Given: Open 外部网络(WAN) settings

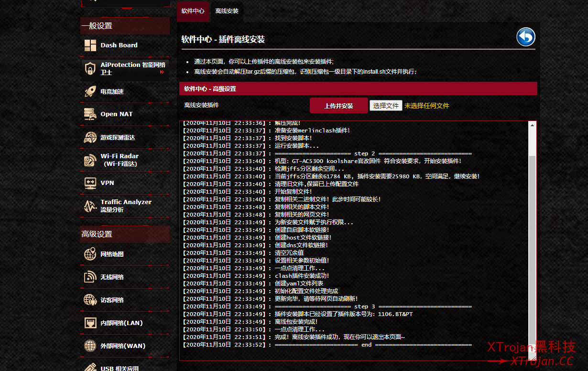Looking at the screenshot, I should [122, 346].
